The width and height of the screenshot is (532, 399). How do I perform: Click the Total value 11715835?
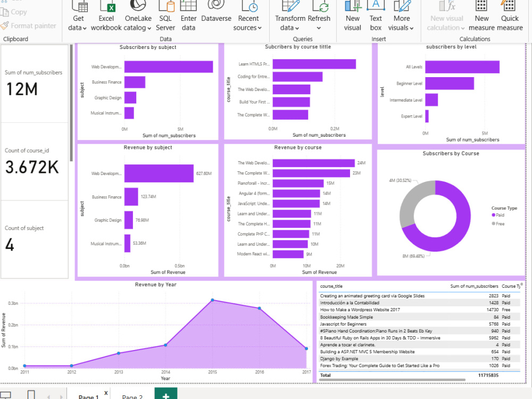coord(488,375)
